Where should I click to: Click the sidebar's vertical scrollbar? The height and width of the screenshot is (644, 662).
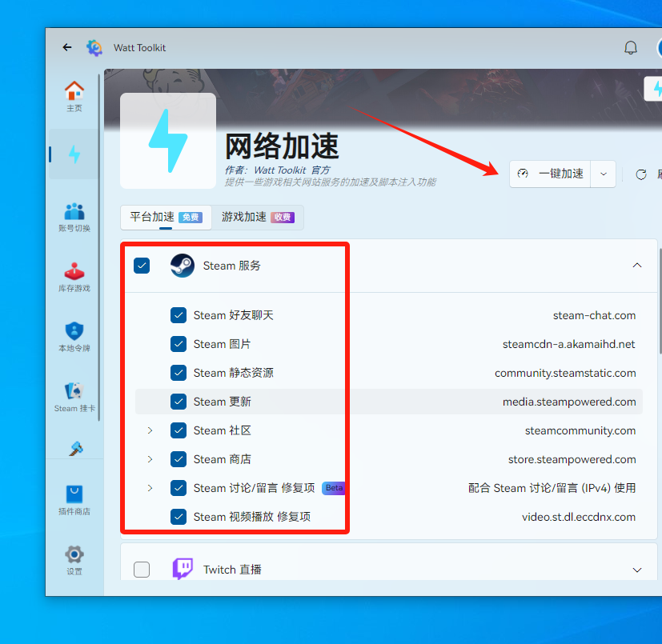(x=99, y=248)
